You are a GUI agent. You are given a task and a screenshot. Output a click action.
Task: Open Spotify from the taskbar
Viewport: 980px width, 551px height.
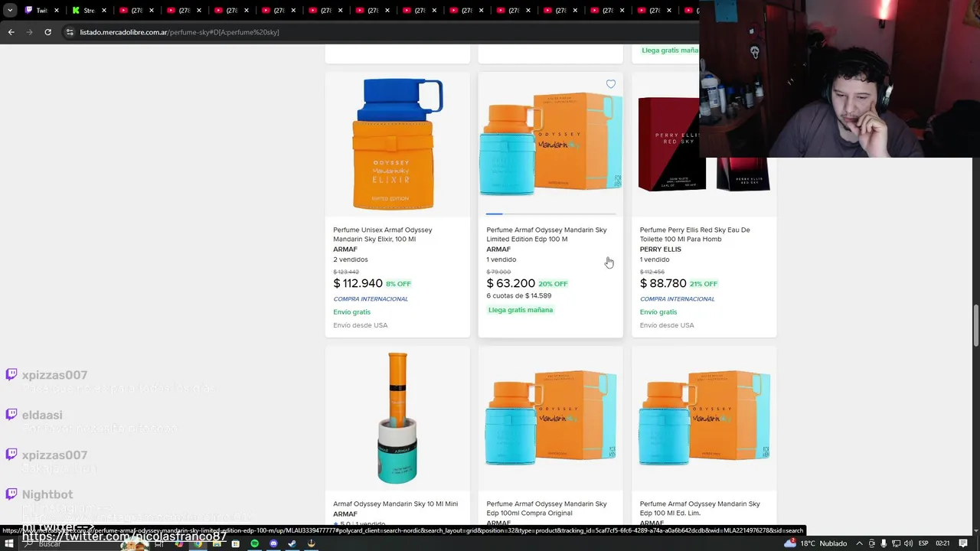[x=254, y=543]
